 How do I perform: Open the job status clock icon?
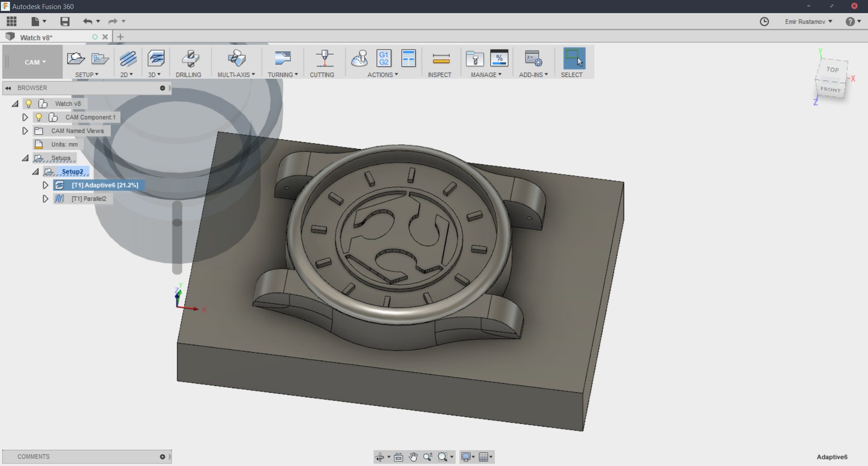(764, 22)
